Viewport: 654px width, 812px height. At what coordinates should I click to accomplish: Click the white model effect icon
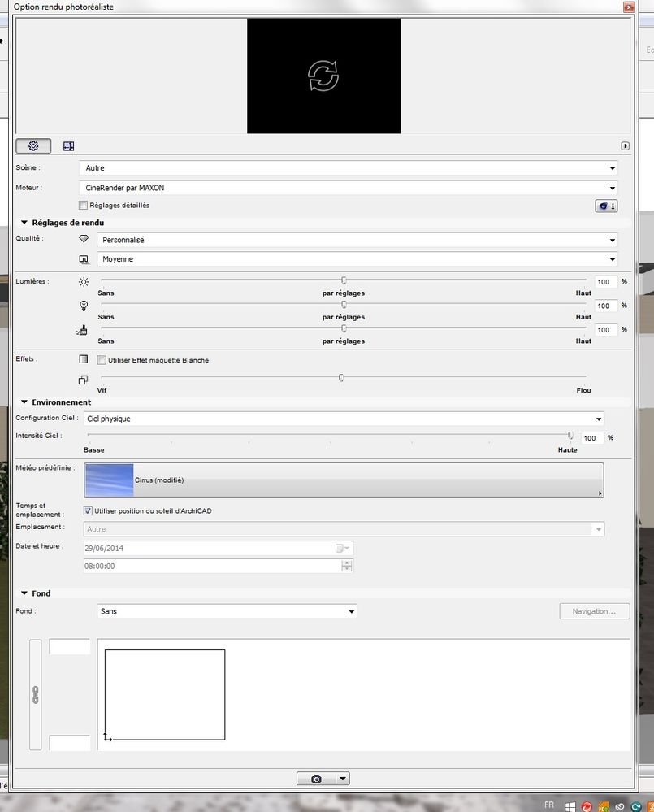[84, 359]
